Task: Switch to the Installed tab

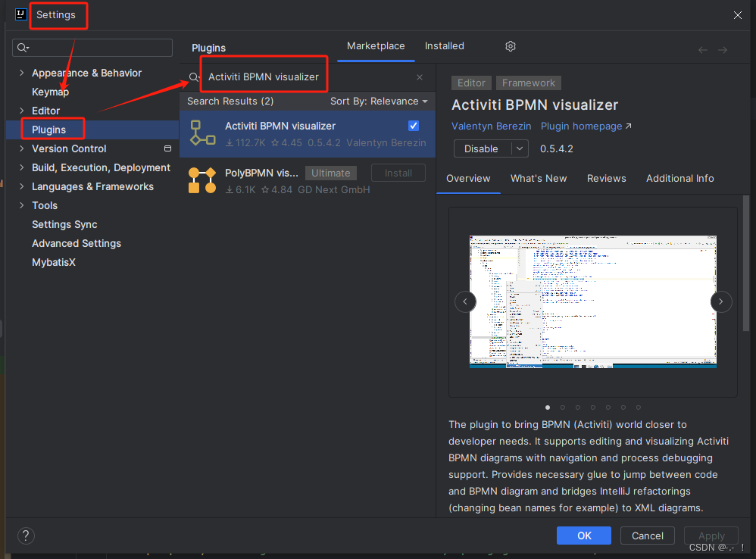Action: 444,45
